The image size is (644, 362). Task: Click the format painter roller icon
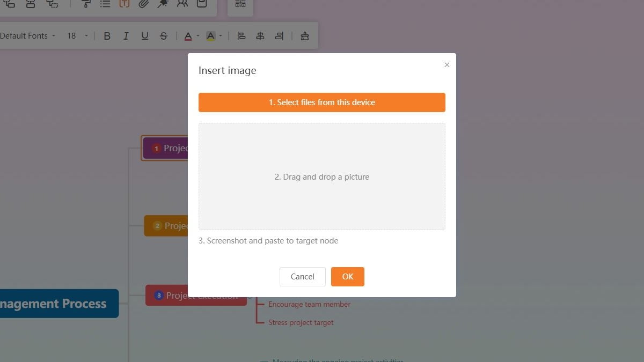tap(86, 3)
